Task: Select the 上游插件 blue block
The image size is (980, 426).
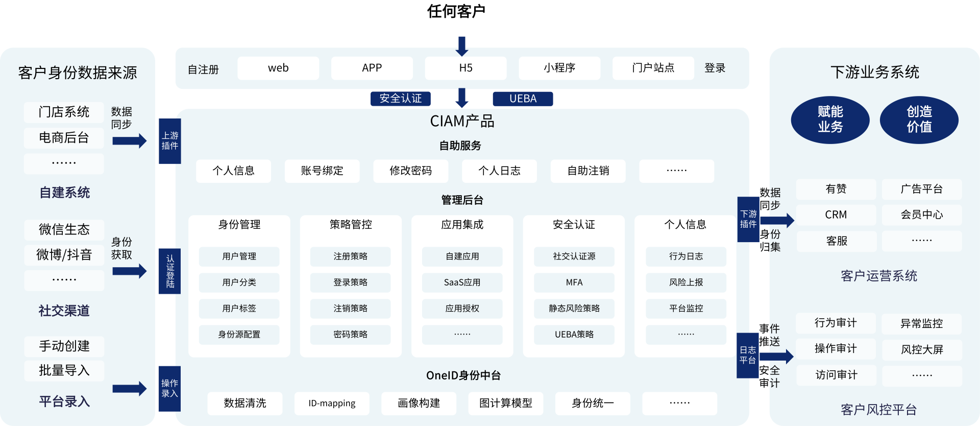Action: pyautogui.click(x=170, y=141)
